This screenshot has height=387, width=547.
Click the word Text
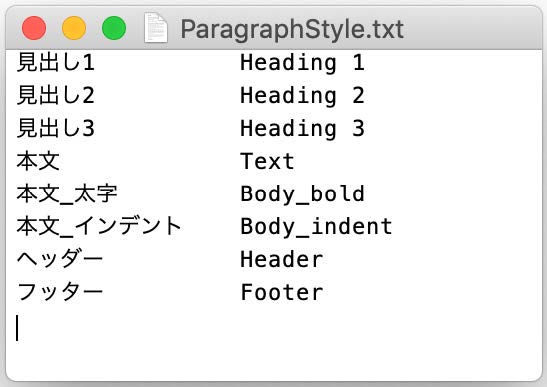pyautogui.click(x=267, y=161)
